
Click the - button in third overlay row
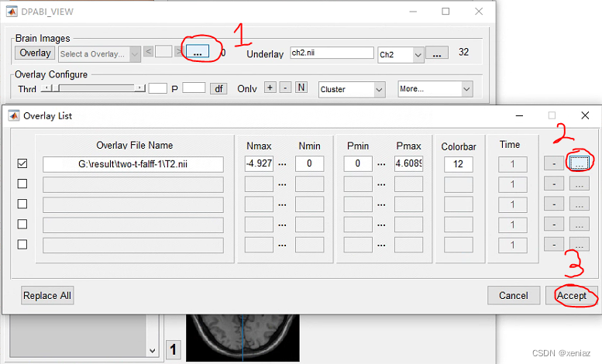coord(554,204)
